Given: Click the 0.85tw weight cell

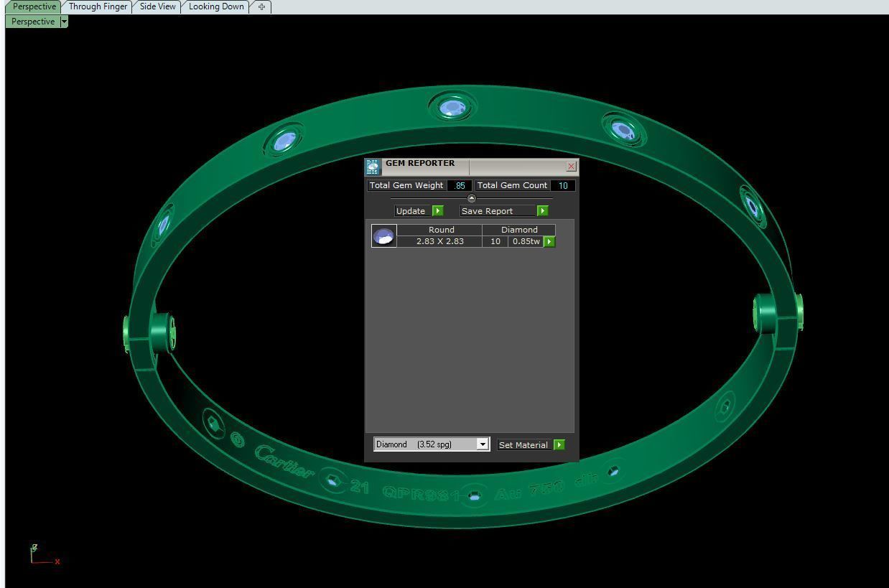Looking at the screenshot, I should click(526, 241).
